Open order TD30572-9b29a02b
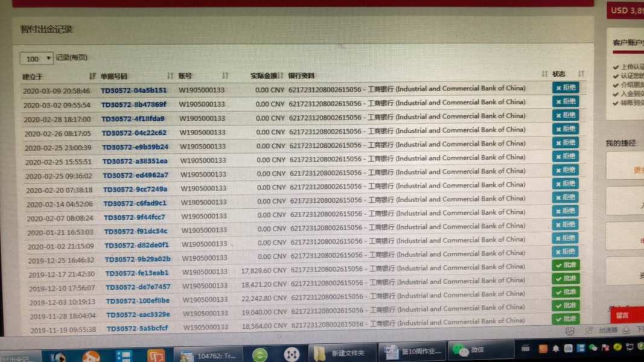Screen dimensions: 644x362 (x=138, y=259)
